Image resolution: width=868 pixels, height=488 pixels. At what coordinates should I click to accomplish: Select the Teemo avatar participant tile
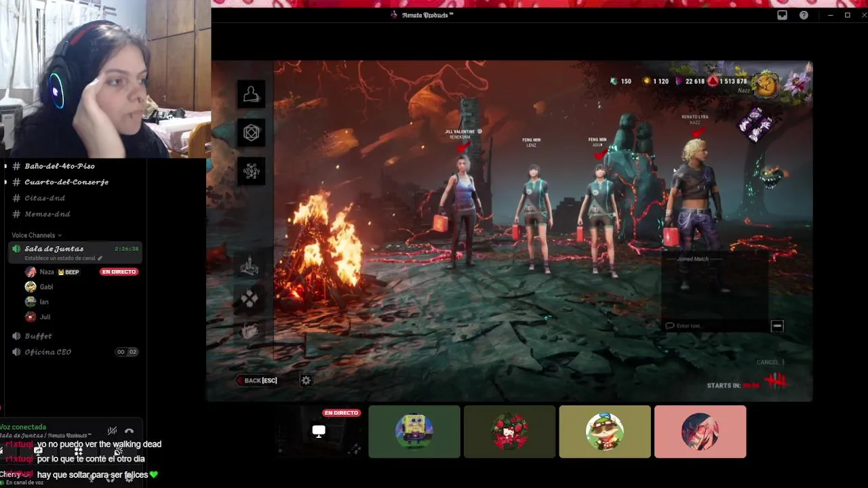coord(605,432)
